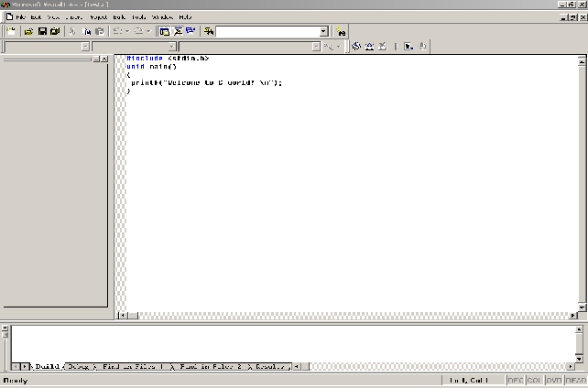Click the Redo arrow icon
Screen dimensions: 588x388
[138, 31]
